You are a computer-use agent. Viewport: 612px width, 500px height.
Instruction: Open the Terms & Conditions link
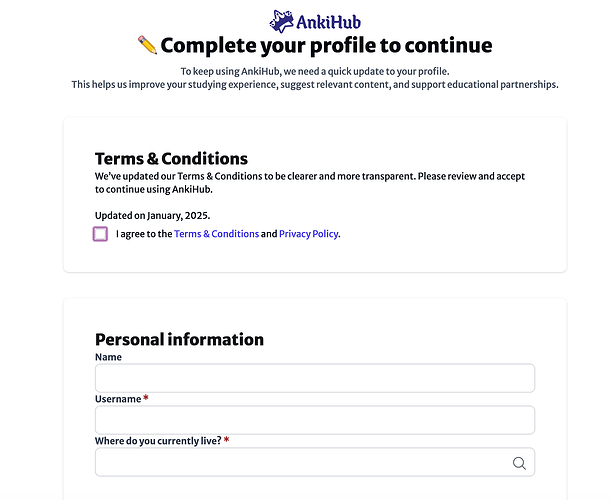click(x=216, y=234)
